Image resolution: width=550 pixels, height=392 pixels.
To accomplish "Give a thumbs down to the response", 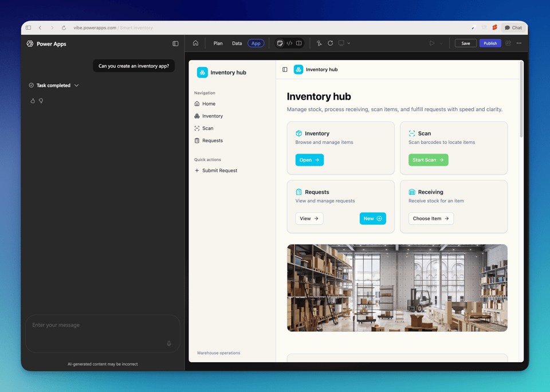I will pos(41,101).
